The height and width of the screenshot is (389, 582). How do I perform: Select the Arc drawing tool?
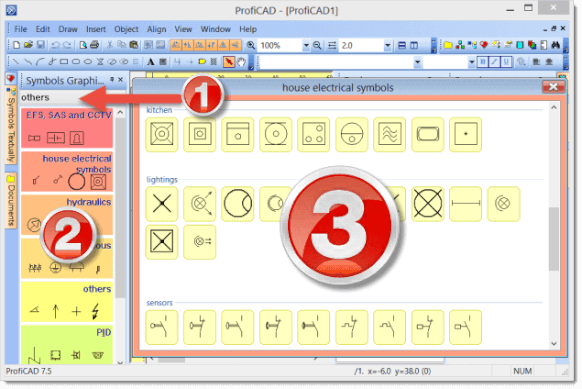40,62
